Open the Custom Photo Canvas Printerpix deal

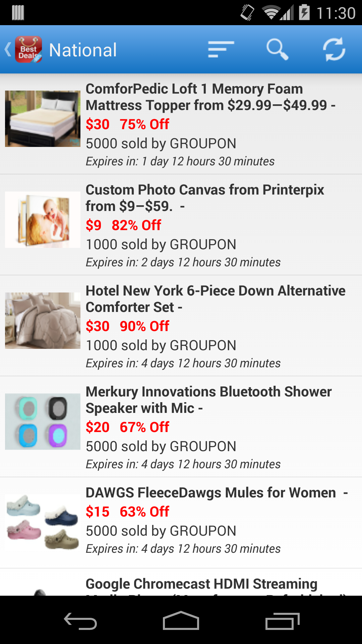pyautogui.click(x=204, y=198)
